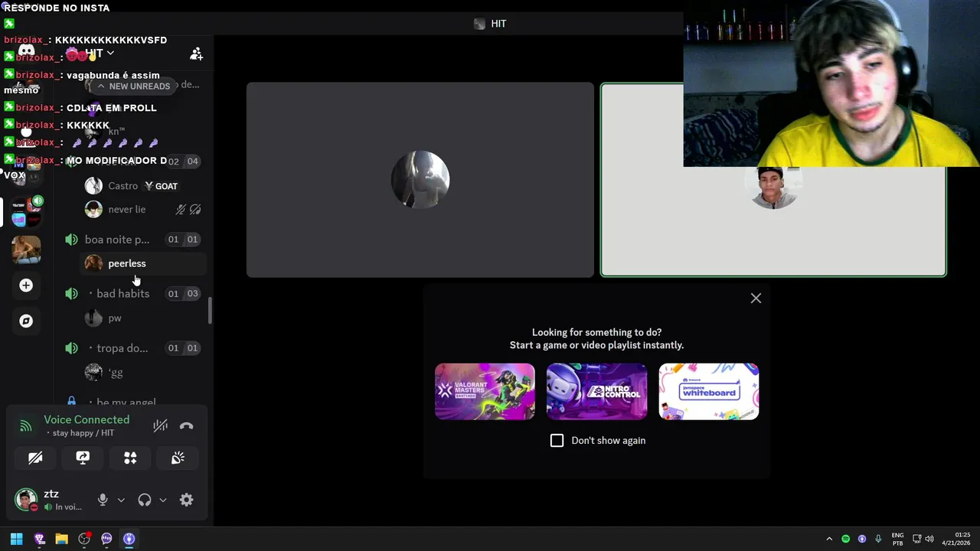Click the ztz user avatar
The height and width of the screenshot is (551, 980).
(x=26, y=500)
